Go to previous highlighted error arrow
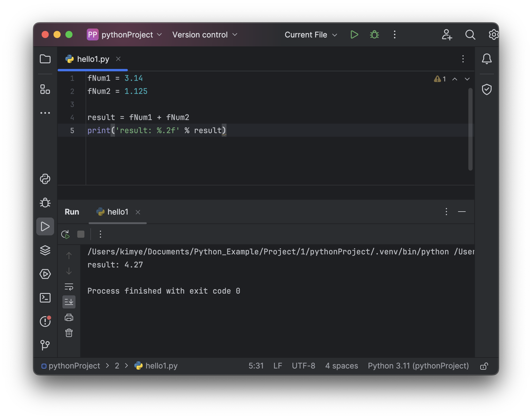532x419 pixels. pos(455,79)
